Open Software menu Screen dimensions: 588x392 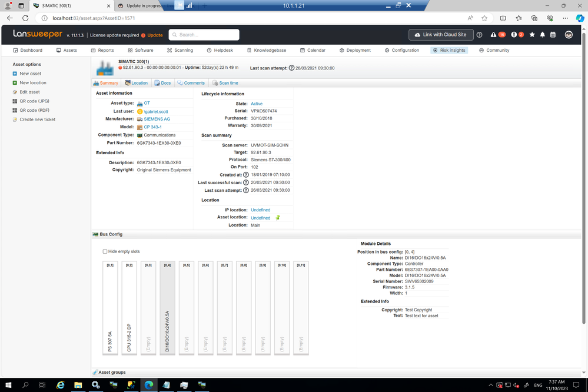point(140,50)
